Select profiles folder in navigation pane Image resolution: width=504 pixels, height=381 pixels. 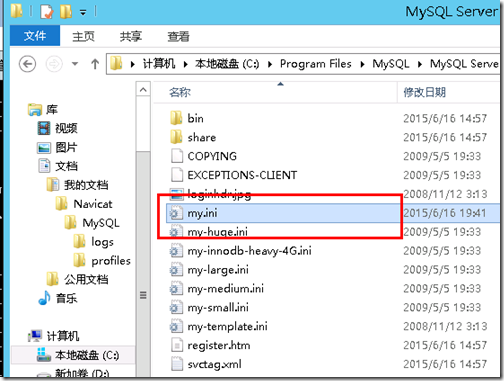[111, 261]
